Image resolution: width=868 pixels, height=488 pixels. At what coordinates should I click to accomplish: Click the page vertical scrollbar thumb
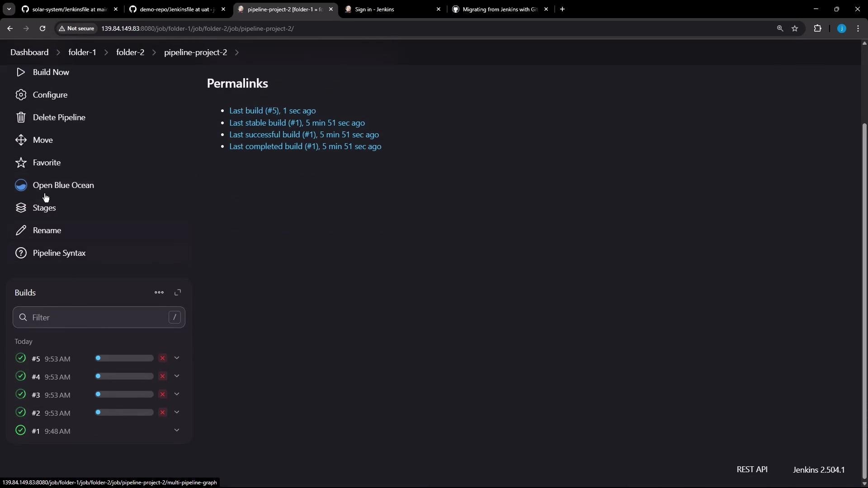coord(864,300)
